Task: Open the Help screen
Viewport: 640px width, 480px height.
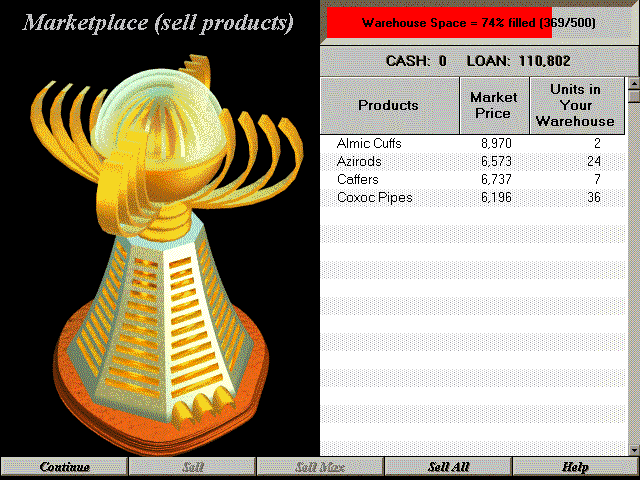Action: pos(575,467)
